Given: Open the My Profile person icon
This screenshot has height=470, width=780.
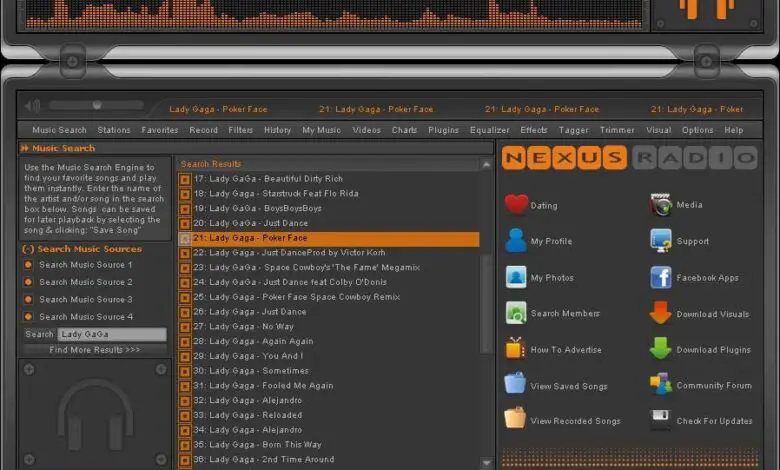Looking at the screenshot, I should 516,240.
